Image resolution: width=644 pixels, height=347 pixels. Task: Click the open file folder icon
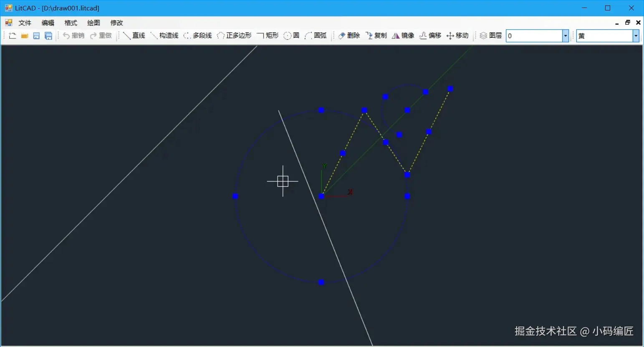click(25, 36)
